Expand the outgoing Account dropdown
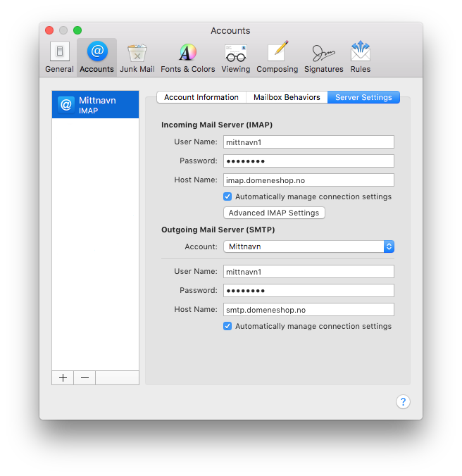The width and height of the screenshot is (462, 476). 308,246
